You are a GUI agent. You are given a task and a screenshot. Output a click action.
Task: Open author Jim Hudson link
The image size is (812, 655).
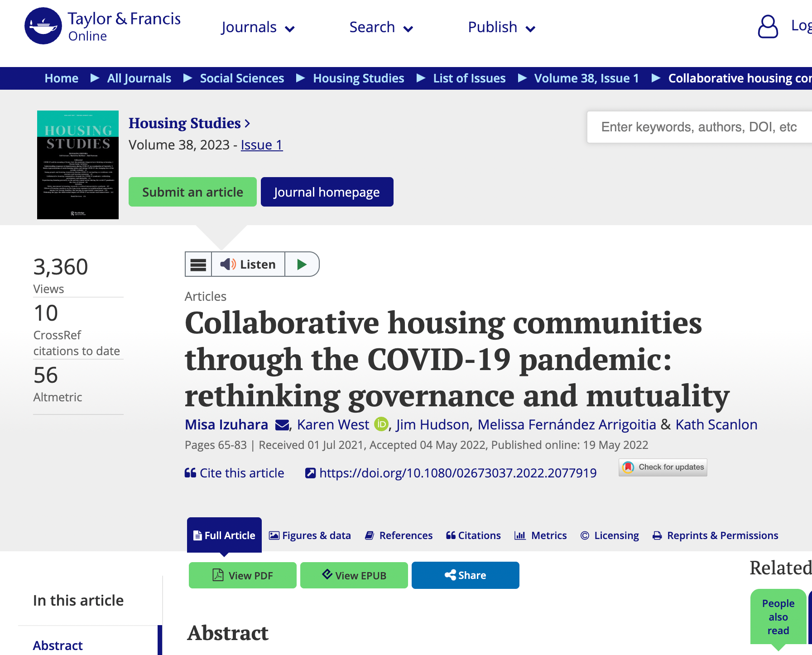432,424
